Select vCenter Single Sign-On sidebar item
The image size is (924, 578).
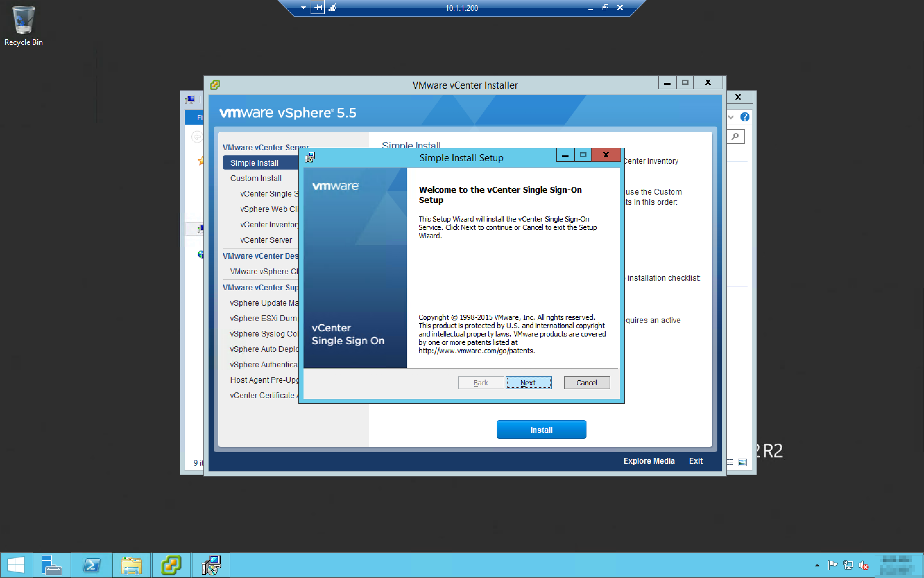pyautogui.click(x=269, y=193)
